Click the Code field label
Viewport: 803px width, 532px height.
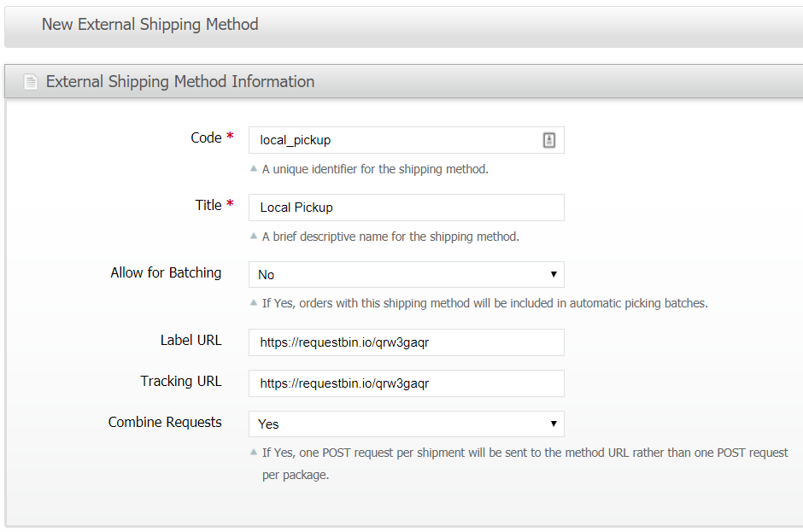pos(206,137)
